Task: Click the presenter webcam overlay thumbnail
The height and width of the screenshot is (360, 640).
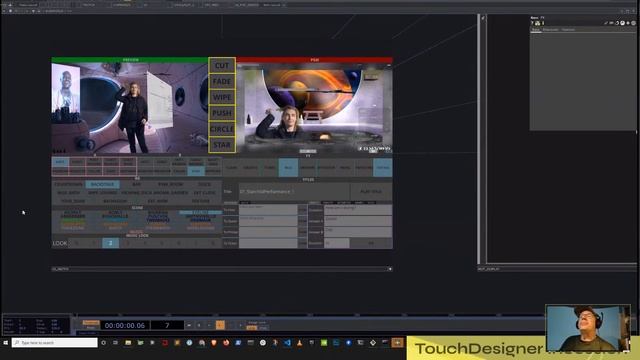Action: [x=588, y=328]
